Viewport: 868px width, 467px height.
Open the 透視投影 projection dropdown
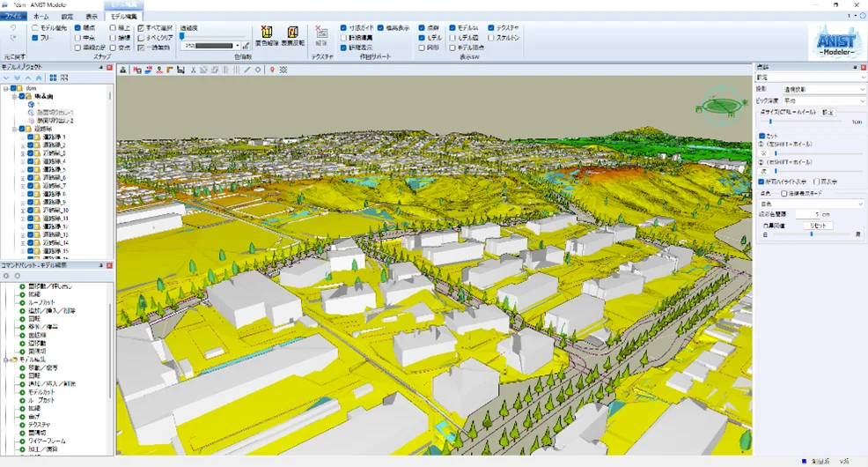click(x=824, y=89)
